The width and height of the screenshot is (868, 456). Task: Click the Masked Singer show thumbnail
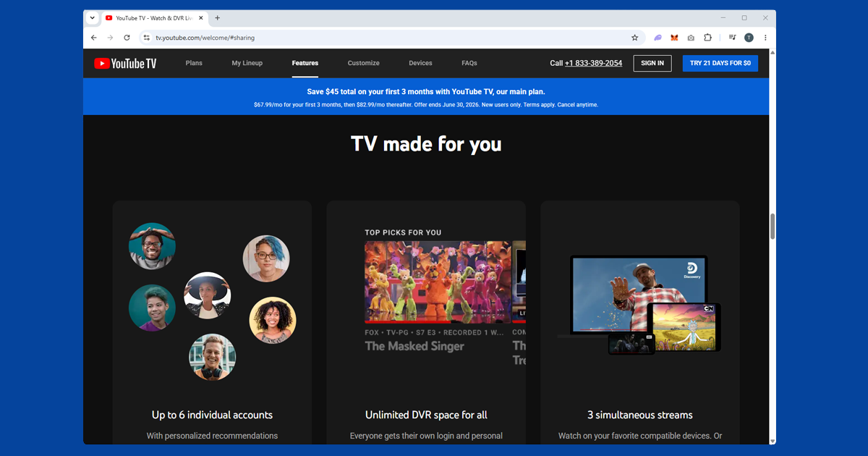point(438,282)
